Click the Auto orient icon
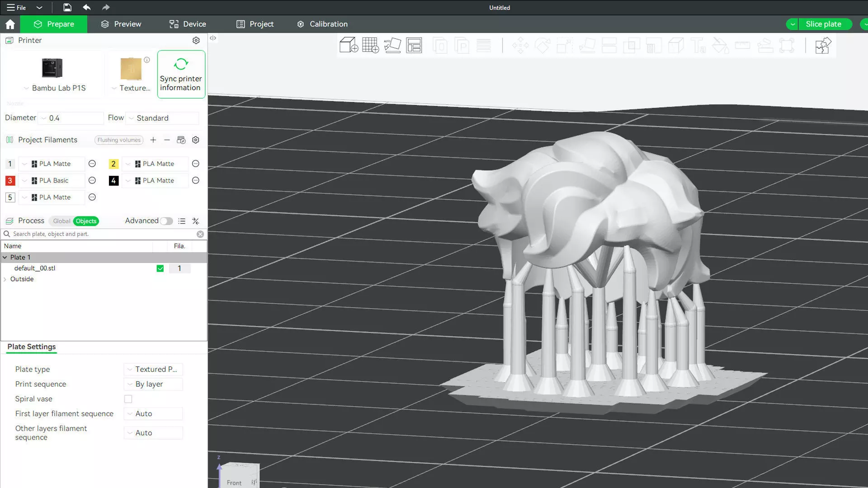 [x=392, y=45]
